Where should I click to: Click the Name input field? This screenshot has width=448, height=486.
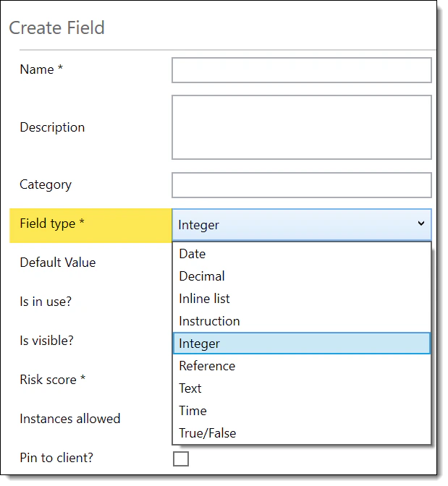pyautogui.click(x=302, y=70)
